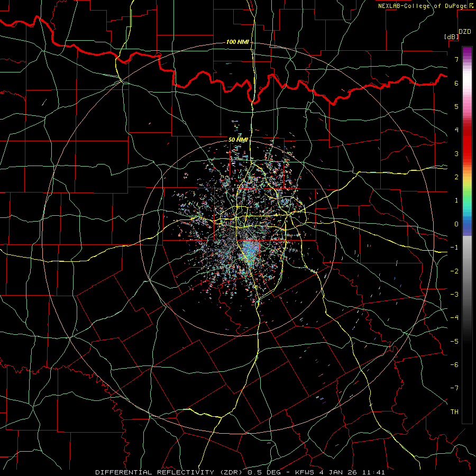This screenshot has height=476, width=476.
Task: Select the 6 value on the color scale
Action: (x=456, y=83)
